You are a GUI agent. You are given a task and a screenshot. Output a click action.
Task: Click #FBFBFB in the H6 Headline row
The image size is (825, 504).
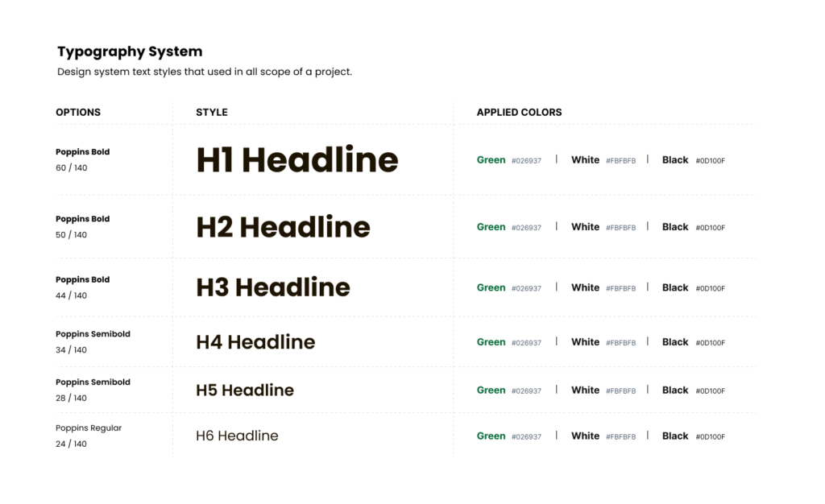[x=621, y=436]
